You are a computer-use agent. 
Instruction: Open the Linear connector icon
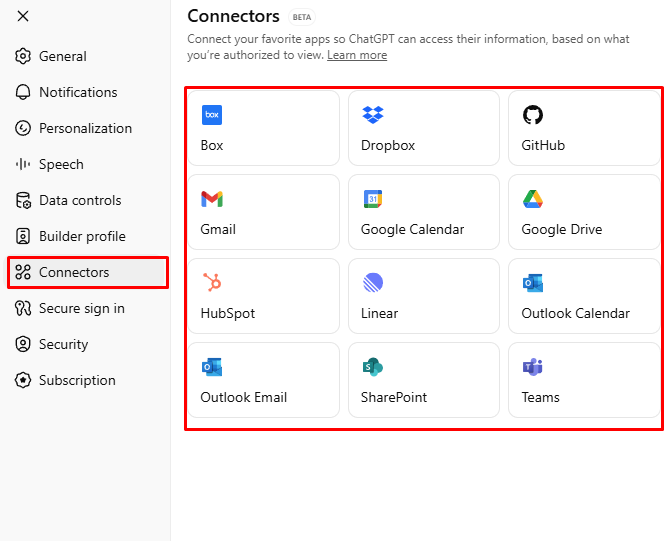coord(373,283)
